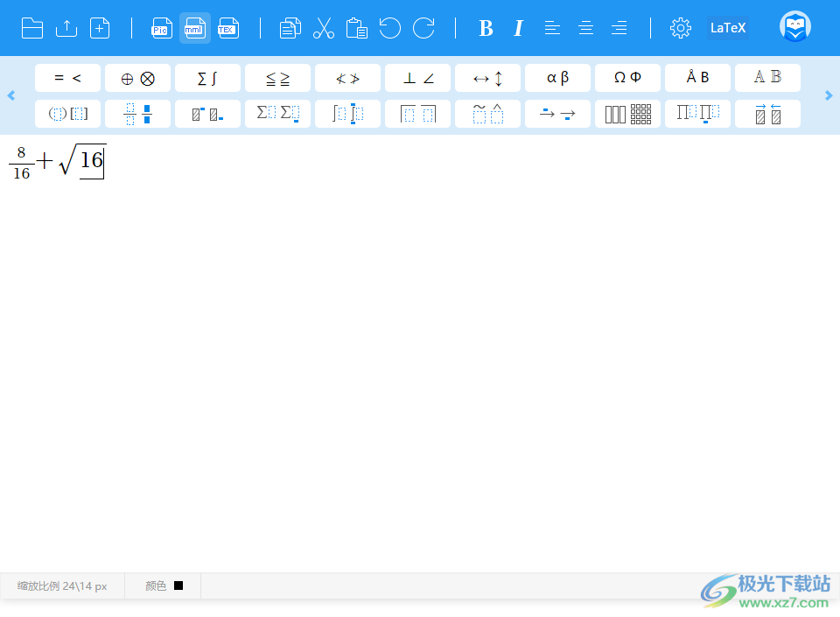Export formula as TEX file
This screenshot has height=617, width=840.
(228, 28)
